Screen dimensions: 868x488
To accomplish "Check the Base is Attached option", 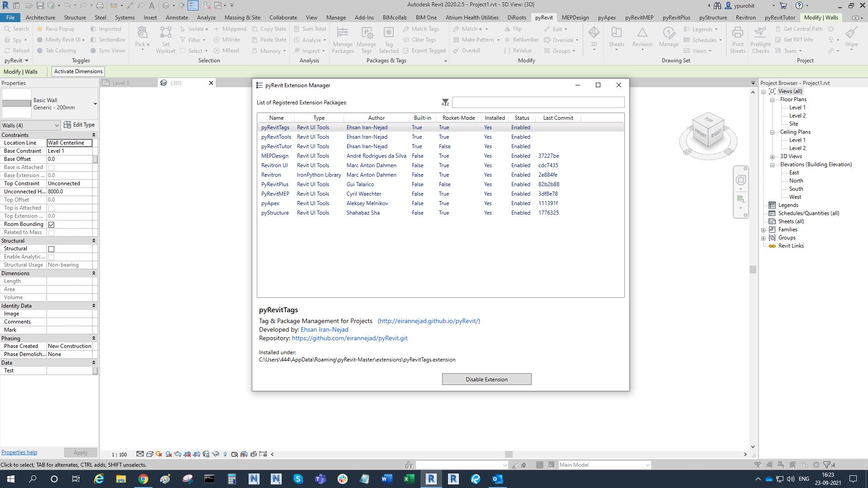I will click(x=51, y=167).
